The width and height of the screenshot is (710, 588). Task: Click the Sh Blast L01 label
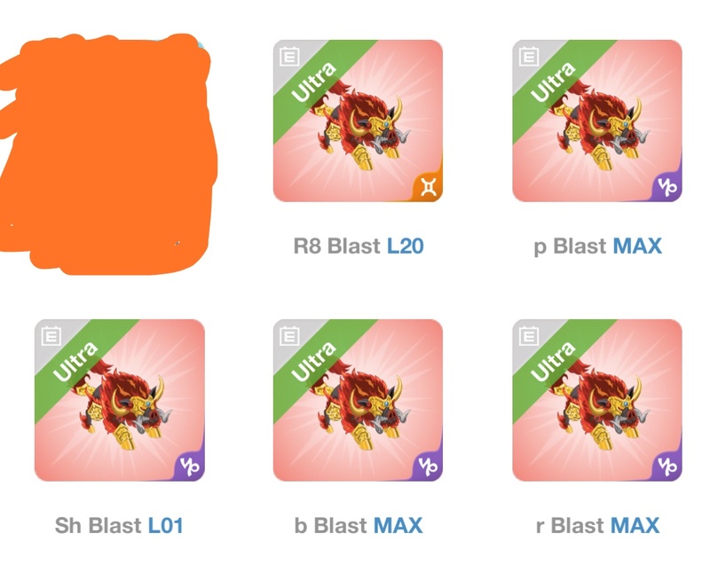click(119, 526)
